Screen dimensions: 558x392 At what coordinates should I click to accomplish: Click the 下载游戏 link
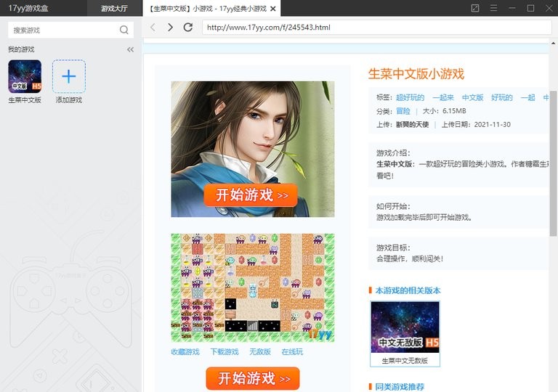click(x=225, y=352)
